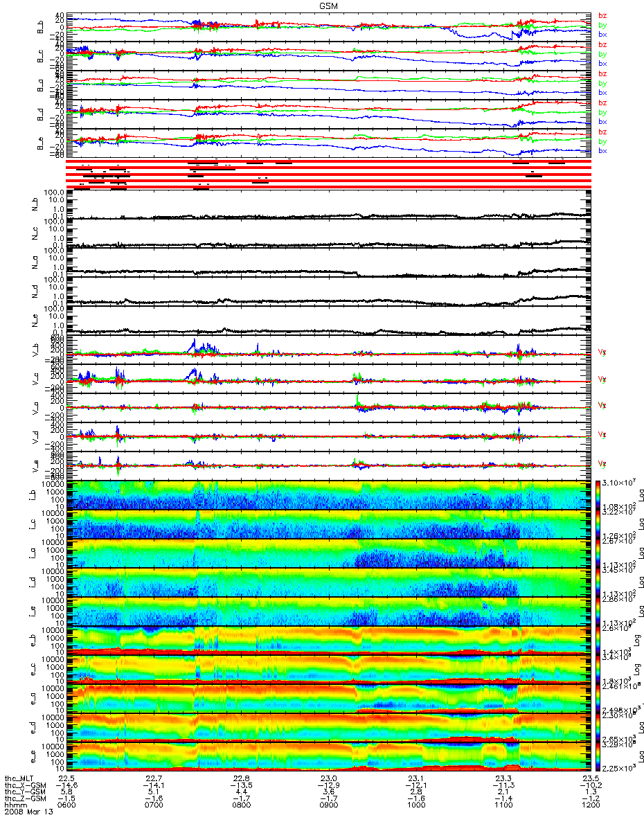Image resolution: width=644 pixels, height=831 pixels.
Task: Click the B_e axis label
Action: (x=40, y=143)
